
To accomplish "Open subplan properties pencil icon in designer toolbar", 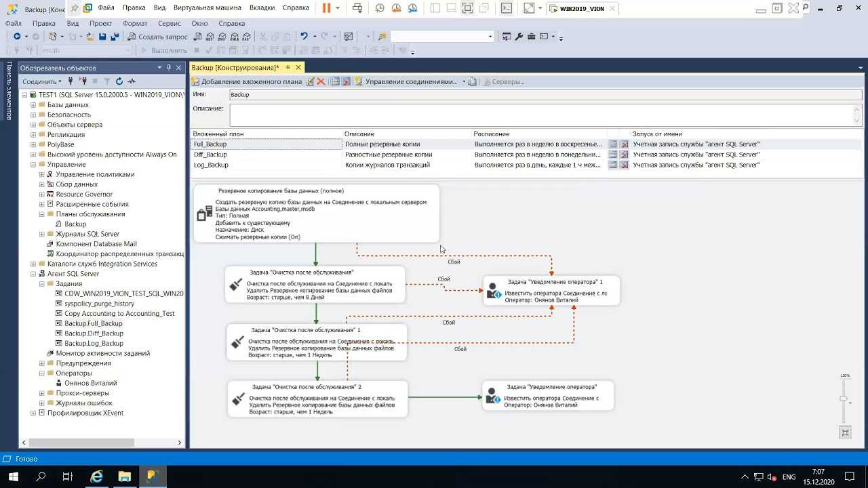I will (x=310, y=81).
